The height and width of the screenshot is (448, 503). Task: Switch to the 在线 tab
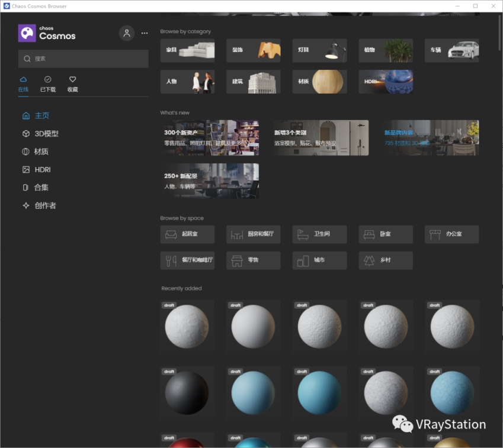pyautogui.click(x=24, y=84)
